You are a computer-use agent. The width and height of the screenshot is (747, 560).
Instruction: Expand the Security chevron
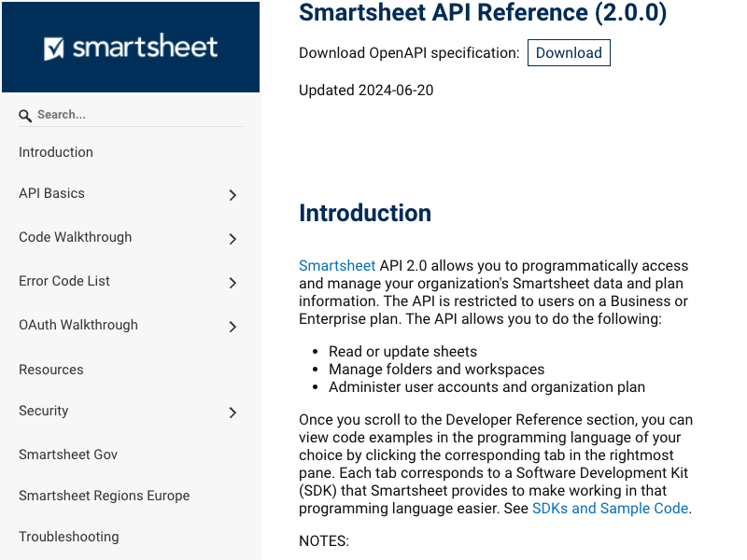(x=233, y=413)
